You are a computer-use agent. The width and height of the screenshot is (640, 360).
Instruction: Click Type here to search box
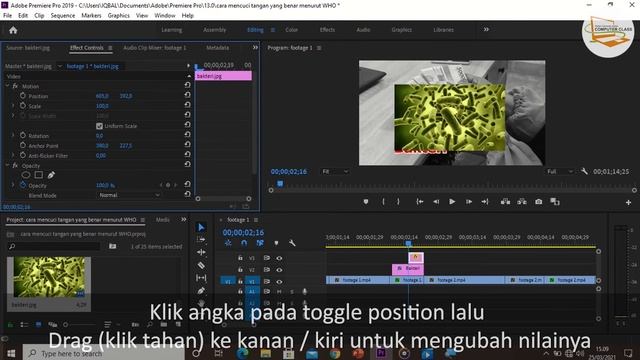(x=104, y=353)
